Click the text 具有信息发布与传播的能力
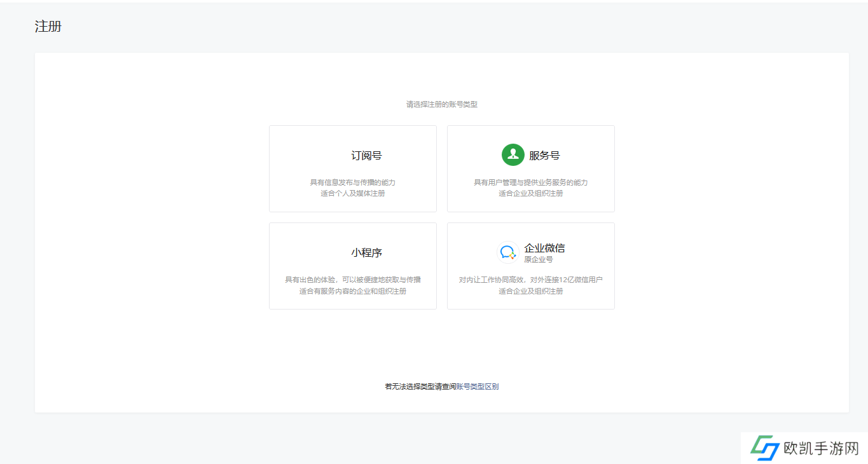 [x=353, y=182]
